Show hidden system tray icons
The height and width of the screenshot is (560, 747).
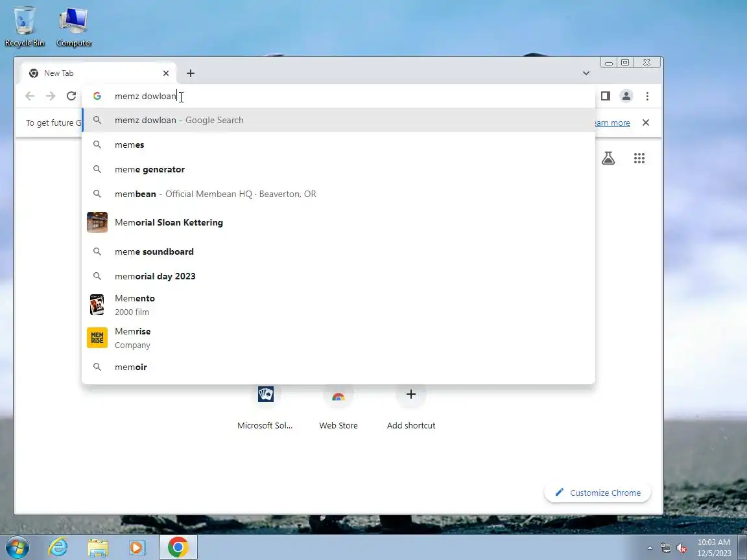[x=650, y=548]
